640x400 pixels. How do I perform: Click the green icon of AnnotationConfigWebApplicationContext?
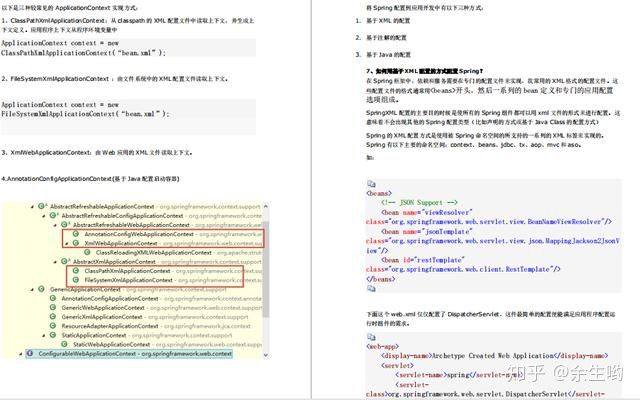(x=76, y=234)
